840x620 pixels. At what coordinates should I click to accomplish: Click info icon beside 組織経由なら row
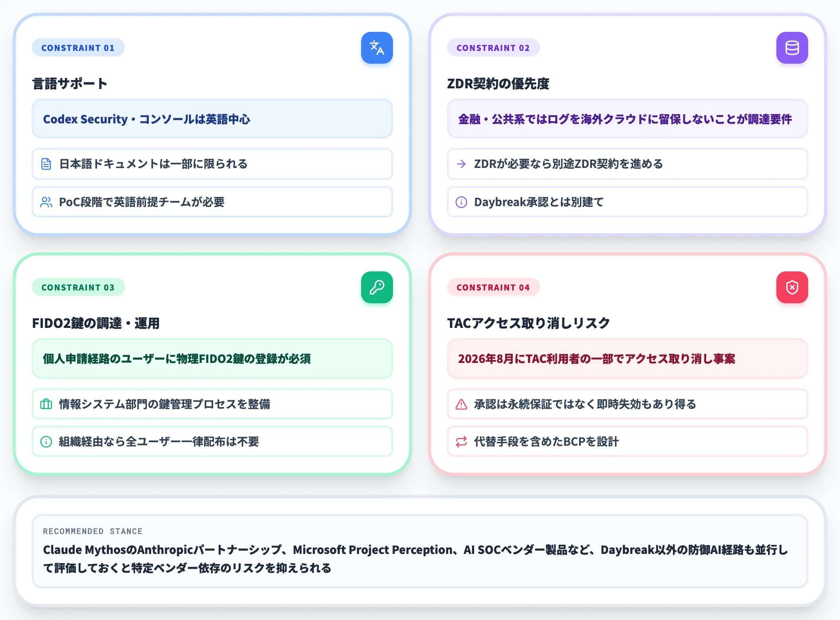coord(46,442)
